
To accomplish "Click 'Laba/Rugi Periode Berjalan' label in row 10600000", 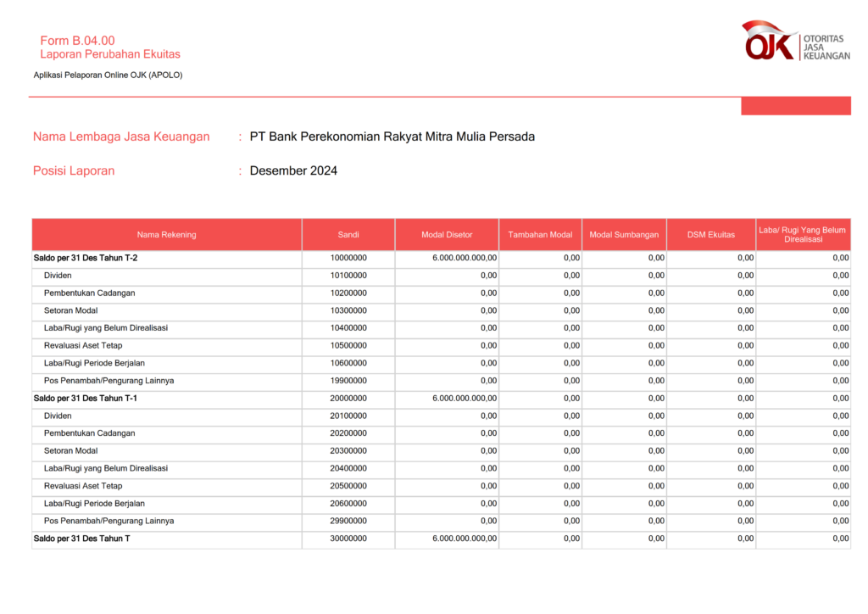I will (94, 363).
